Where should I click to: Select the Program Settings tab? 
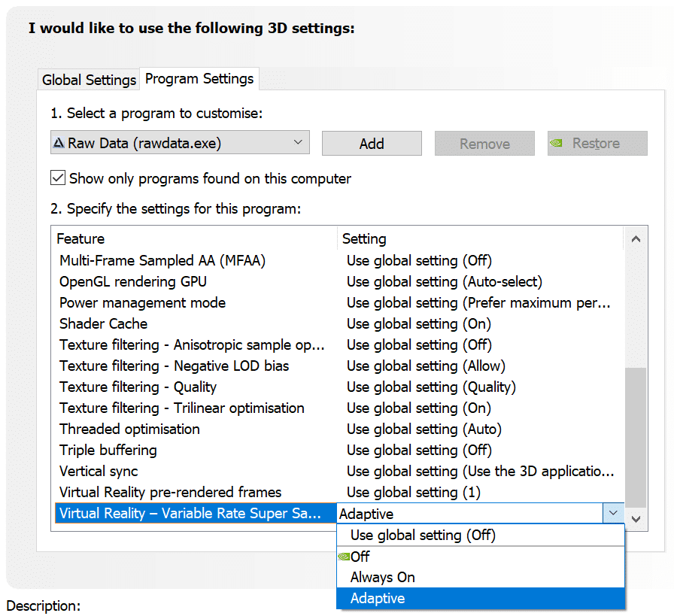click(199, 79)
